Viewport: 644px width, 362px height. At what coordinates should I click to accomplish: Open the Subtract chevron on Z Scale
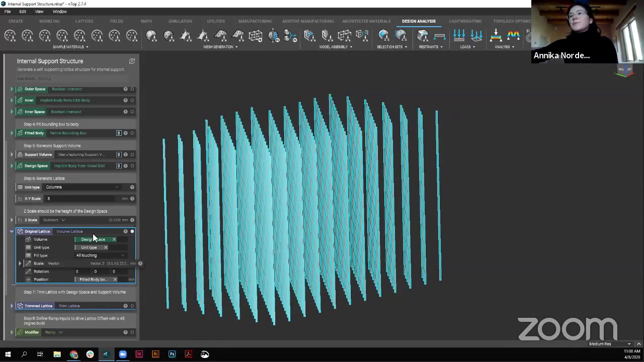[63, 220]
